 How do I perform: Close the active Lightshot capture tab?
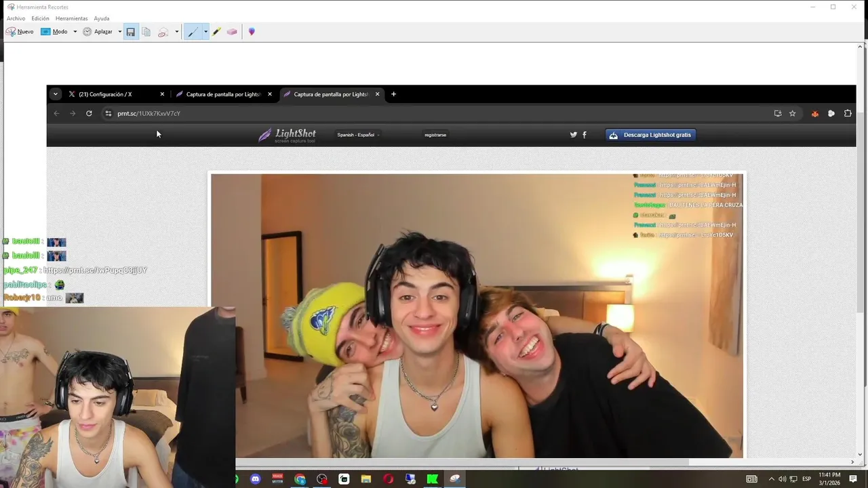point(377,94)
